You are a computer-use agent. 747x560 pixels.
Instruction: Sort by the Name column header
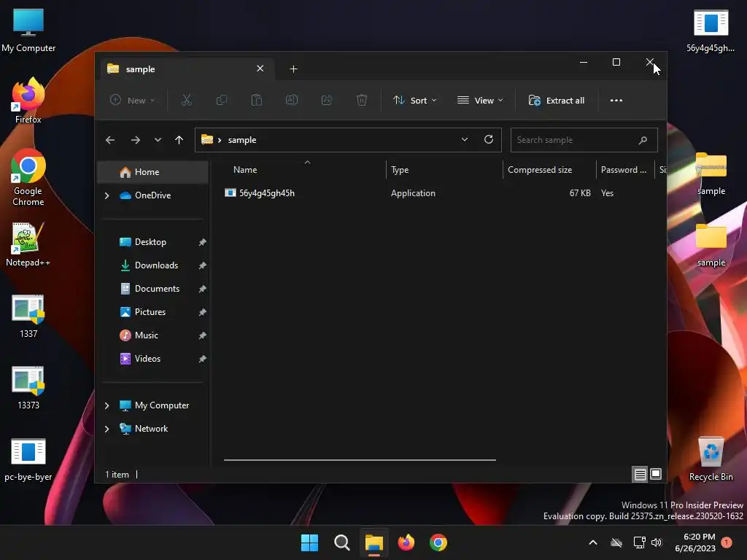[x=304, y=169]
